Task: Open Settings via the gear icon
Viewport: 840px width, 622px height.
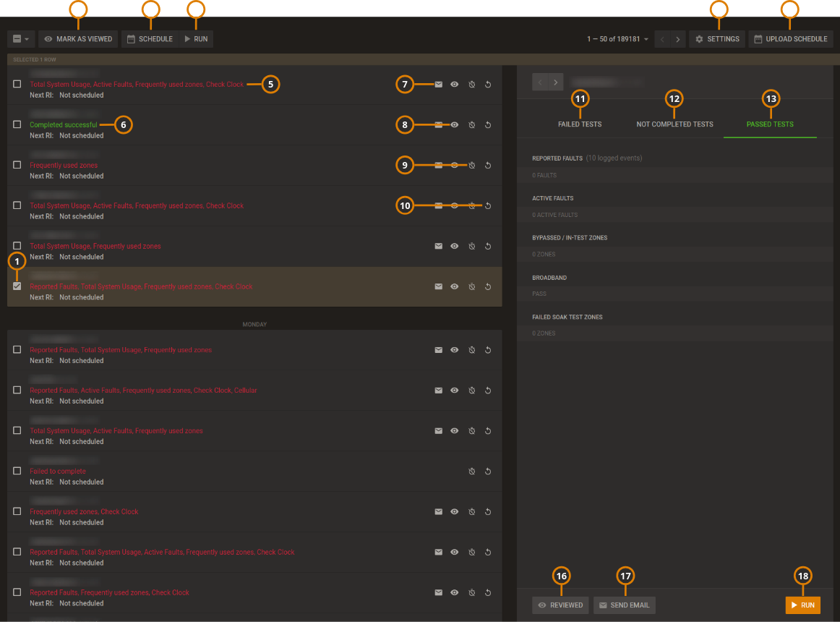Action: point(699,39)
